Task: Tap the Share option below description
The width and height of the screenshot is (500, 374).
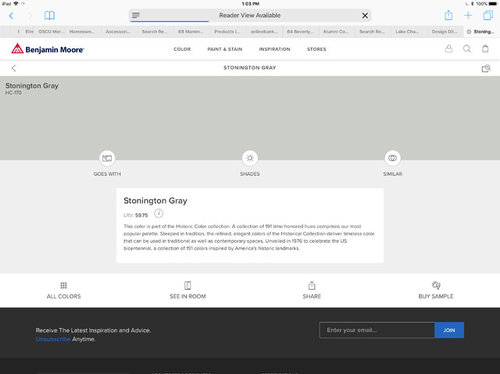Action: [x=312, y=290]
